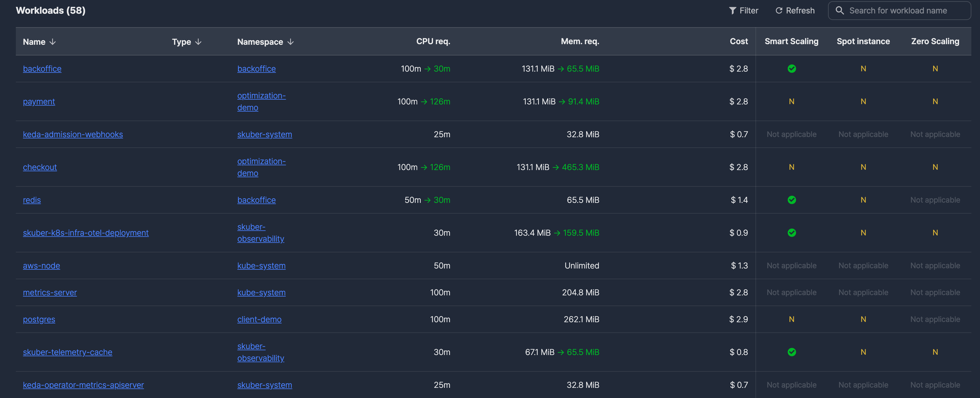
Task: Open the keda-admission-webhooks workload link
Action: tap(73, 135)
